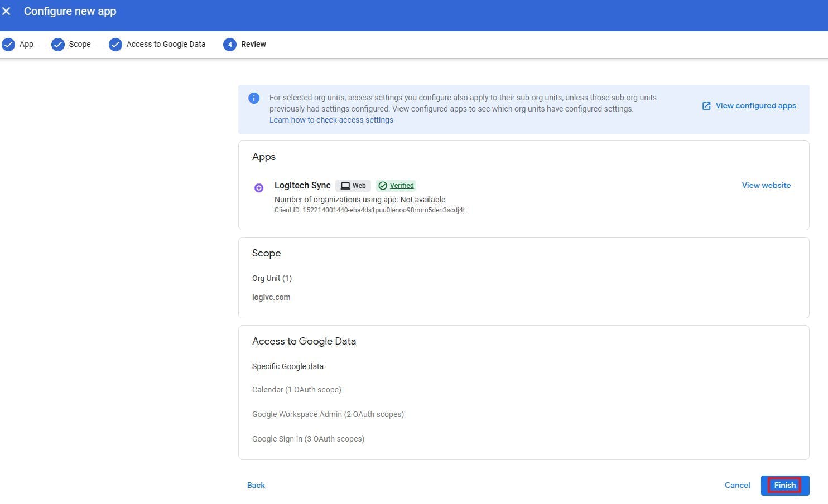Click Number of organizations using app text
Viewport: 828px width, 504px height.
coord(360,200)
